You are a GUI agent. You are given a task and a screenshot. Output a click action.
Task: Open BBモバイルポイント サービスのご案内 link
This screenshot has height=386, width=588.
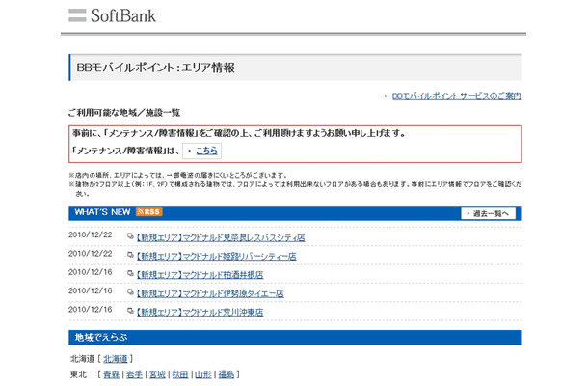[x=457, y=96]
